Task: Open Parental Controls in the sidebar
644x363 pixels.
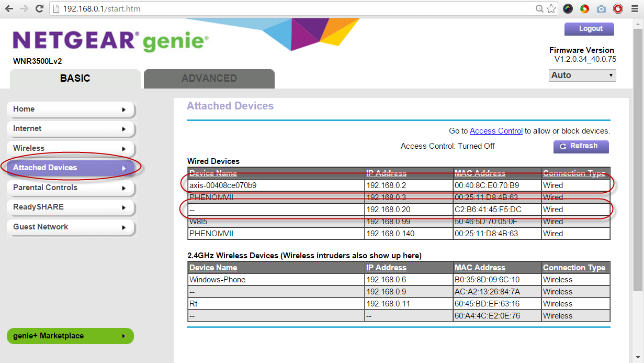Action: (71, 188)
